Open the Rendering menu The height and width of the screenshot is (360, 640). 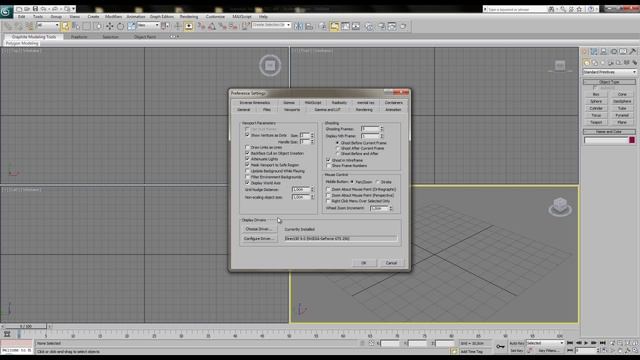click(x=189, y=17)
